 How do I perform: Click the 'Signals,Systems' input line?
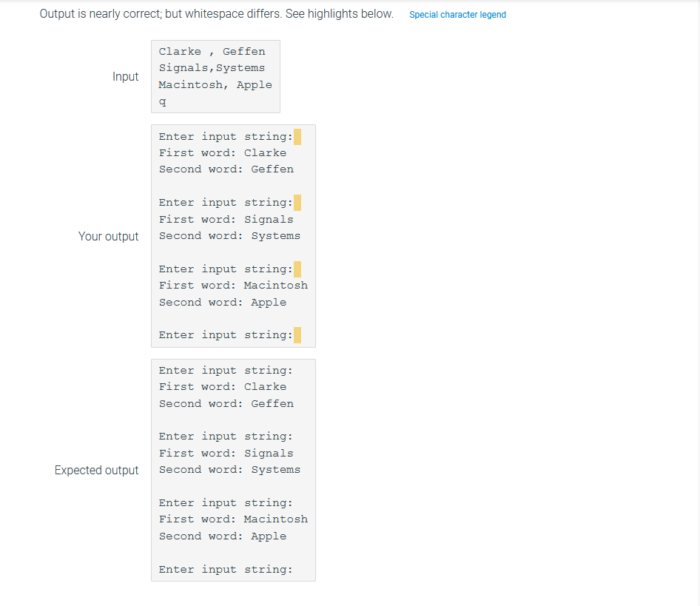tap(211, 67)
